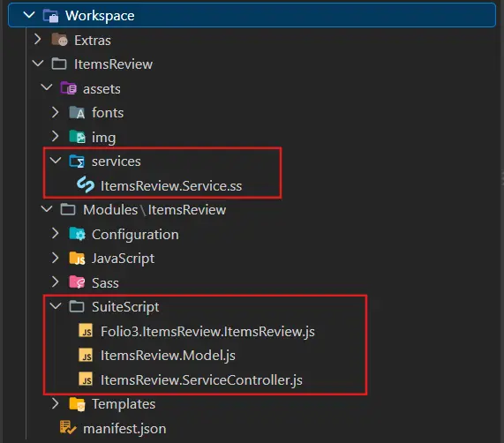The image size is (504, 443).
Task: Click the yellow Templates folder icon
Action: (77, 404)
